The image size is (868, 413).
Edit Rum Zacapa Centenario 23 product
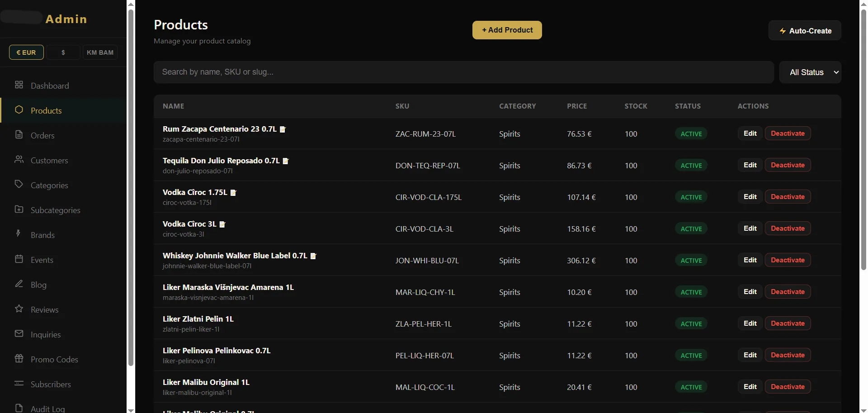click(750, 133)
